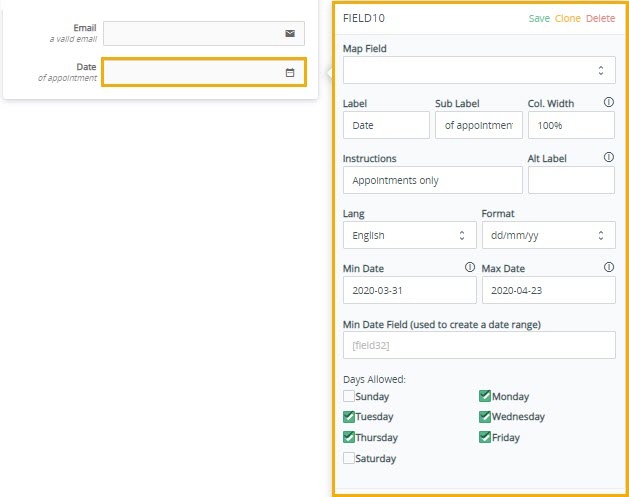
Task: Click Save link for FIELD10
Action: pos(539,18)
